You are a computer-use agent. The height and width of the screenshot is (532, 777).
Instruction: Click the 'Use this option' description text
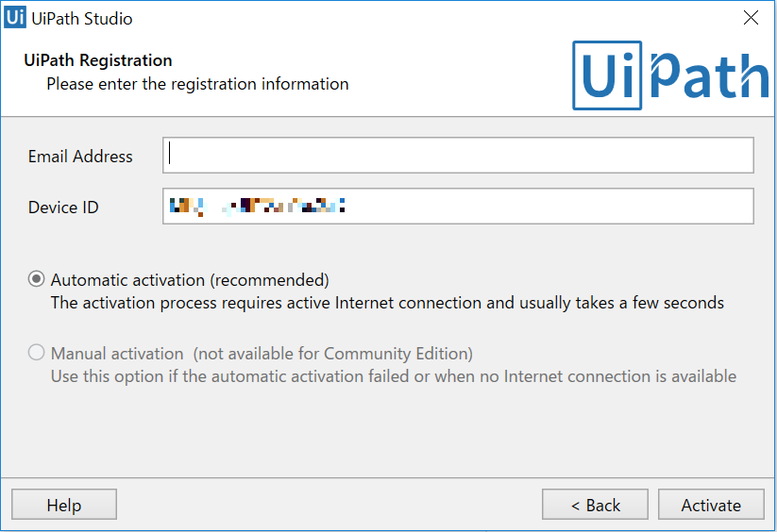pyautogui.click(x=394, y=376)
